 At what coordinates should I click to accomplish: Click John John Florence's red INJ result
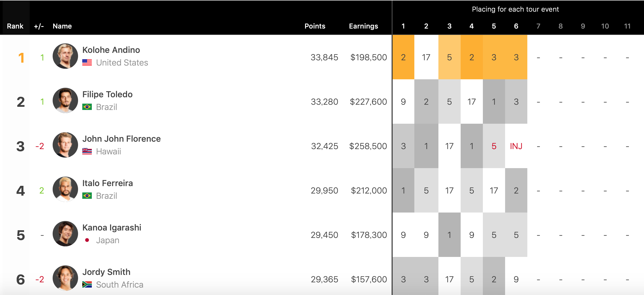[x=516, y=146]
